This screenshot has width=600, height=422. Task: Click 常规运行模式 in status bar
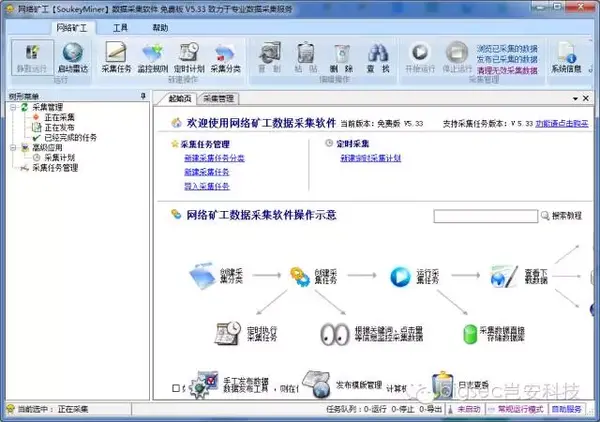(520, 409)
